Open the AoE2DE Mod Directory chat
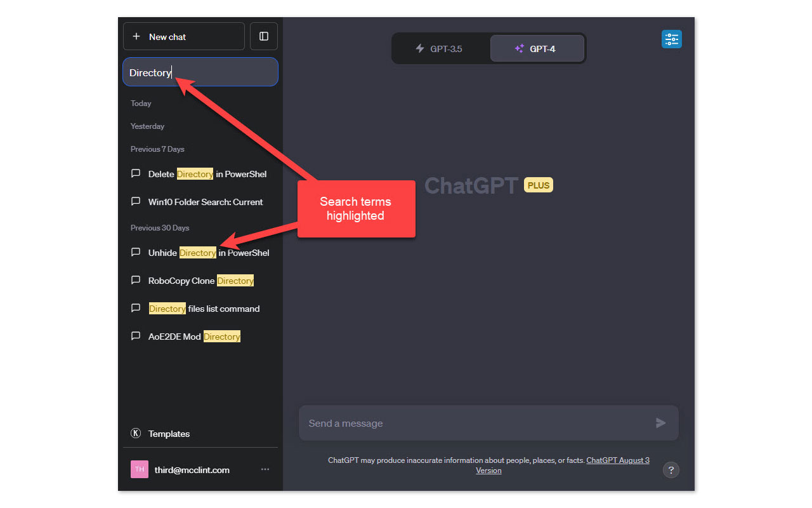This screenshot has width=812, height=508. [200, 337]
